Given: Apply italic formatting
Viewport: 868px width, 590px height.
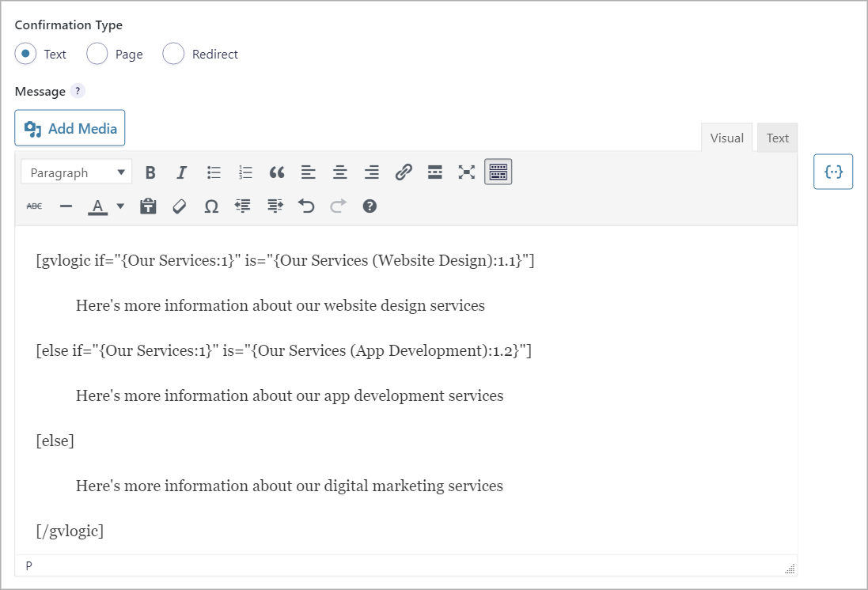Looking at the screenshot, I should point(181,172).
